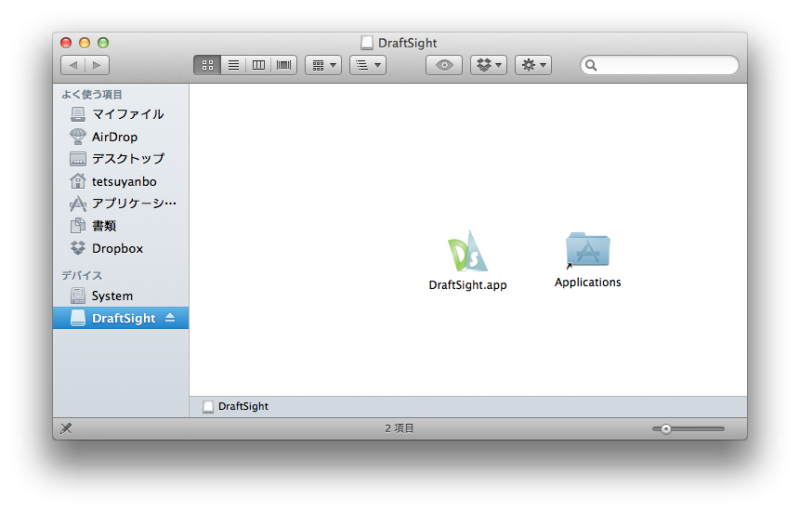Click the Applications label text

(588, 282)
